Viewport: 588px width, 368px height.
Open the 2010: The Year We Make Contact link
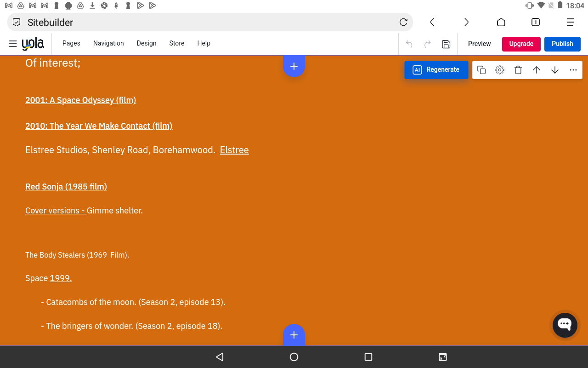99,126
